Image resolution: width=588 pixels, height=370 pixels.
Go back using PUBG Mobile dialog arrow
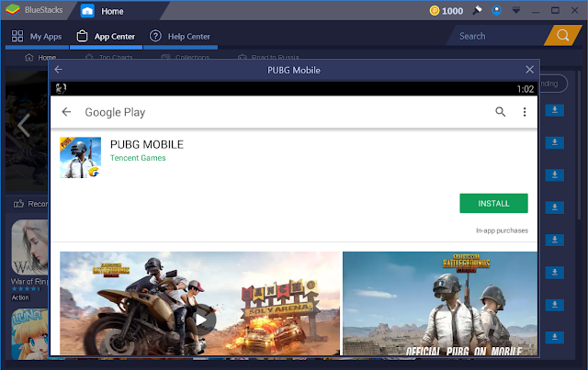pos(58,70)
